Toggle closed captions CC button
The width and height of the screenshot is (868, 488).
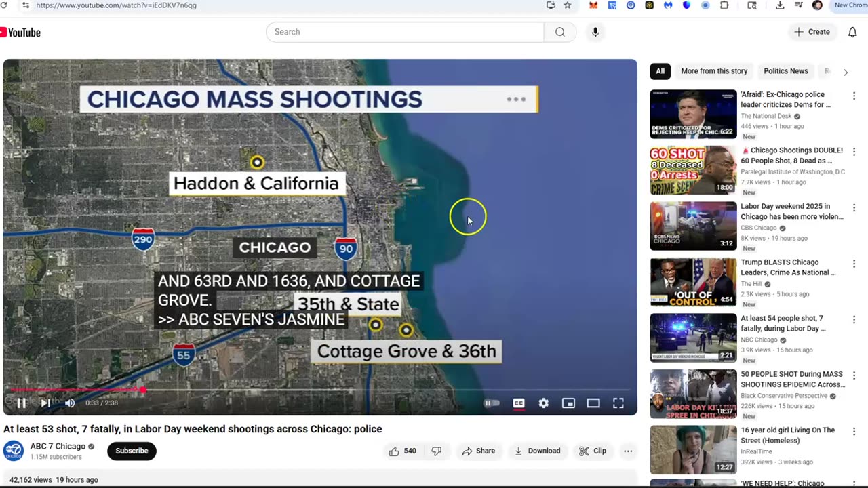pyautogui.click(x=519, y=403)
